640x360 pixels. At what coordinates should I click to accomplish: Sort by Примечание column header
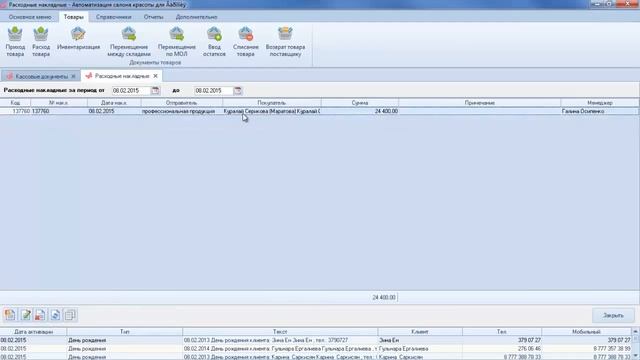pyautogui.click(x=480, y=103)
